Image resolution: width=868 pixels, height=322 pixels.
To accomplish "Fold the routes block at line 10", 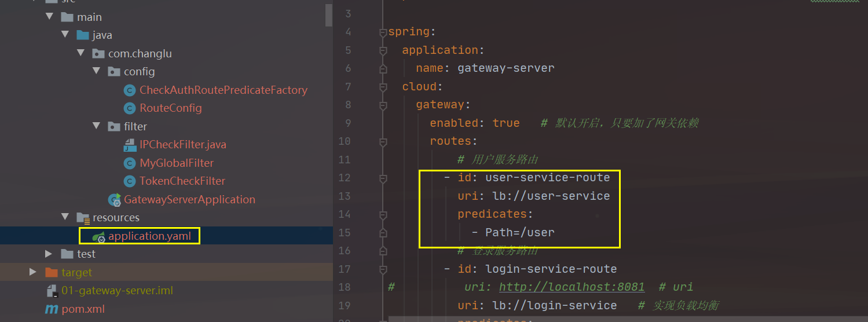I will 383,142.
